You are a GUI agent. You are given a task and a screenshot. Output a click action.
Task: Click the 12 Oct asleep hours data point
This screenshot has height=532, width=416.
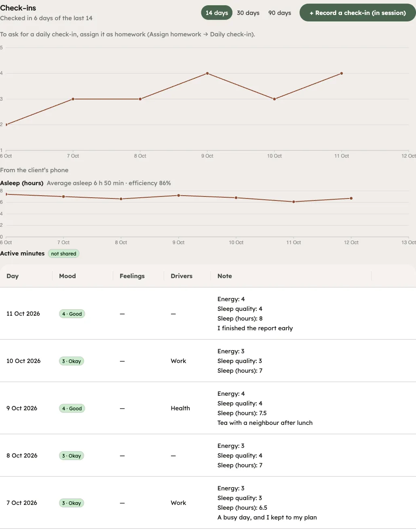(351, 198)
